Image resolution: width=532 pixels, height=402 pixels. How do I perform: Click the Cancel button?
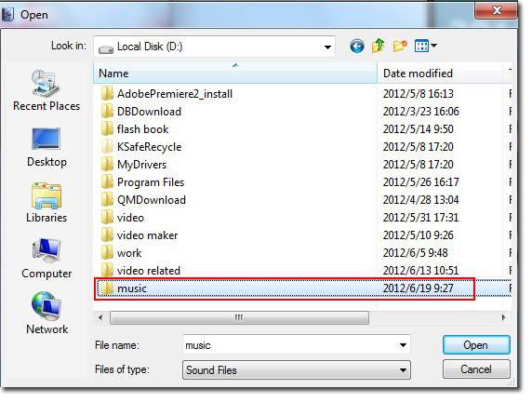(476, 369)
